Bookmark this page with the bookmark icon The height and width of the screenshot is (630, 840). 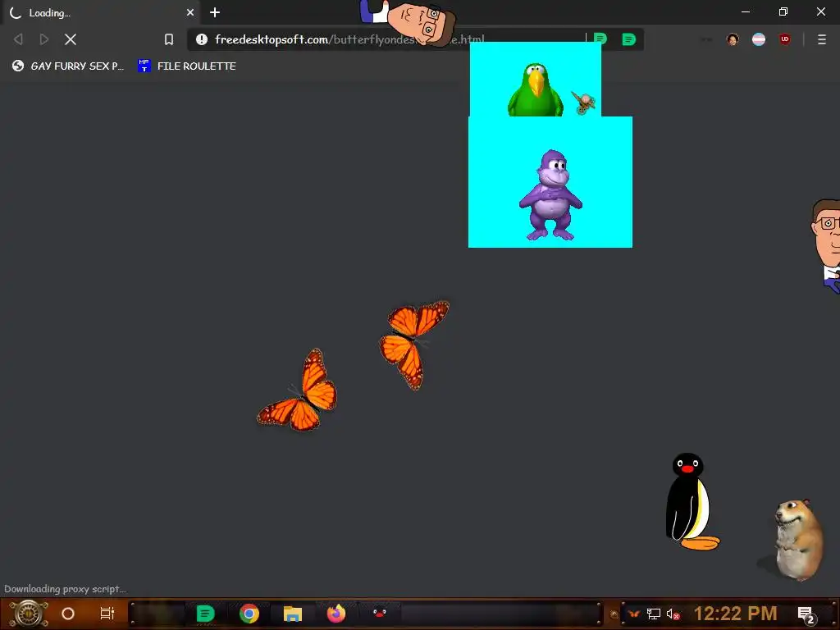[169, 39]
